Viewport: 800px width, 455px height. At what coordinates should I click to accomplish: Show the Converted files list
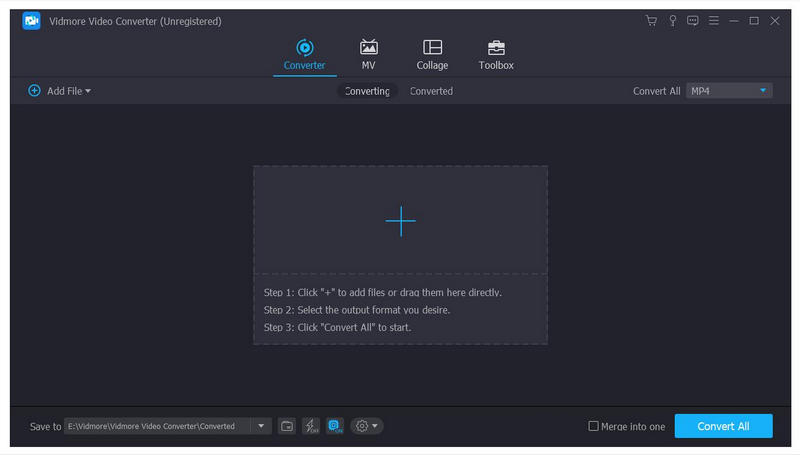(431, 91)
